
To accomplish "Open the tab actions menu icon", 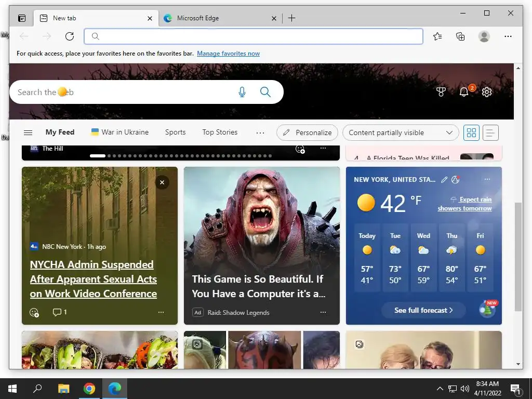I will tap(22, 18).
